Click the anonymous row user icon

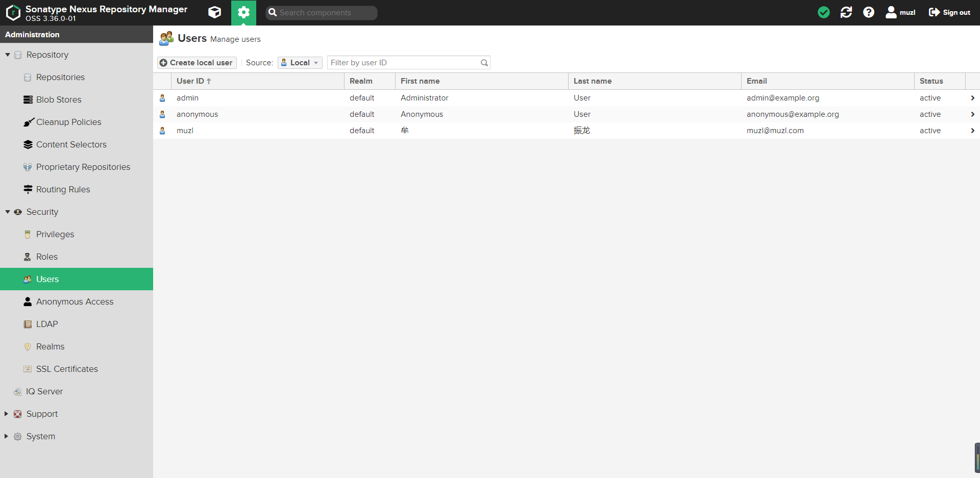[x=162, y=114]
